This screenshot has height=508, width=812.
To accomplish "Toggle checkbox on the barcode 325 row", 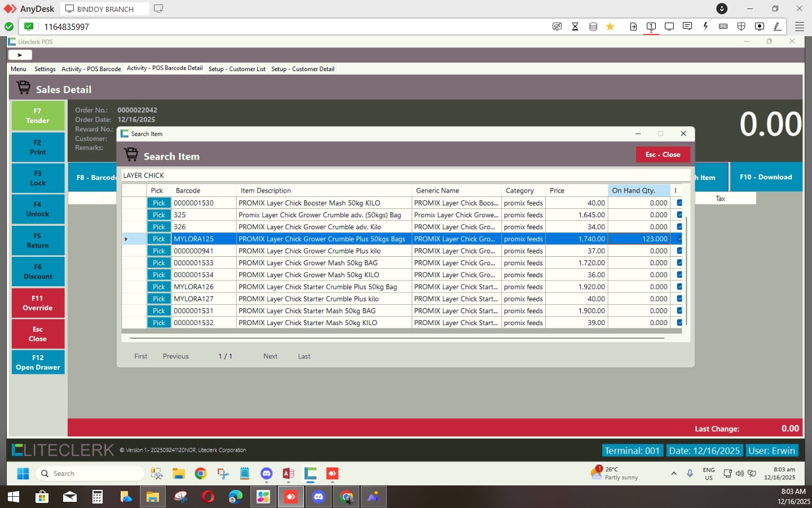I will click(679, 215).
